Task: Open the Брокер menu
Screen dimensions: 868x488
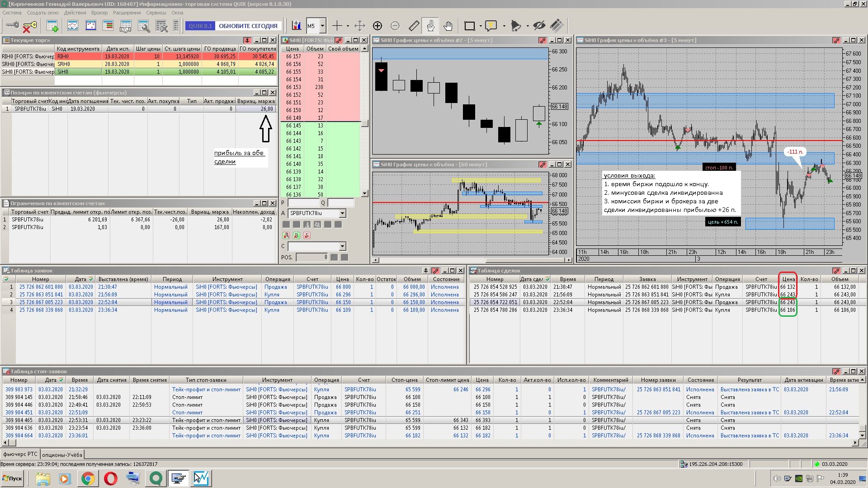Action: coord(99,13)
